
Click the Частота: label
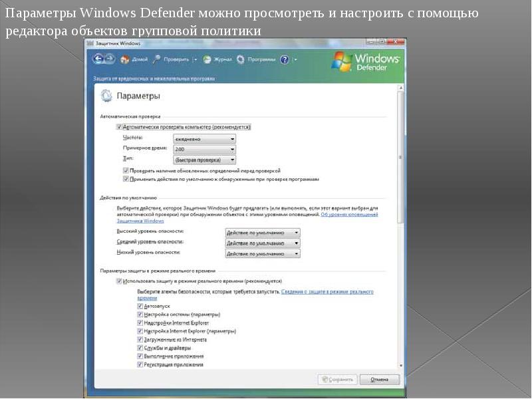132,138
